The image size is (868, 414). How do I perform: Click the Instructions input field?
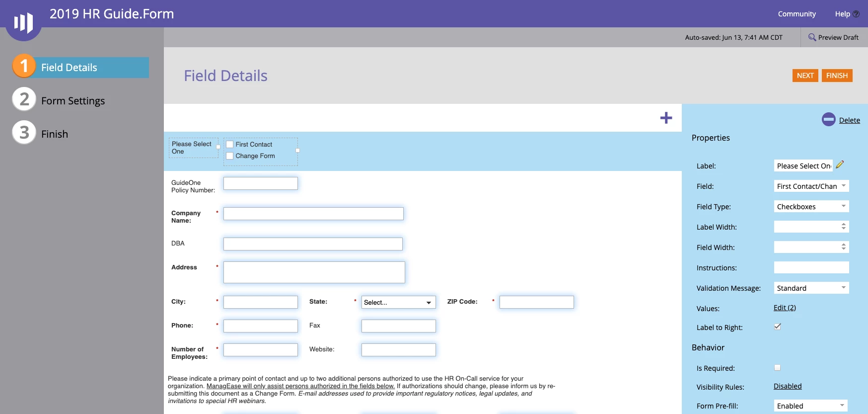pyautogui.click(x=811, y=267)
